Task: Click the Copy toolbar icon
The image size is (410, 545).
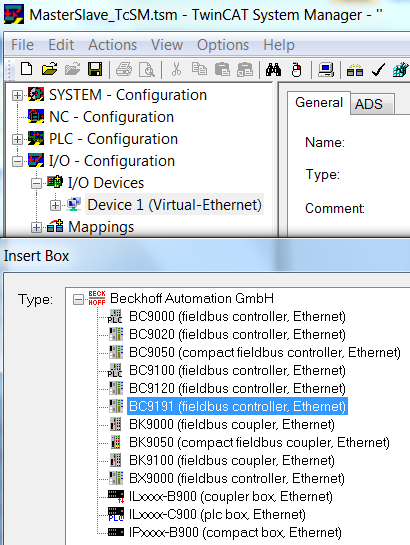Action: click(x=199, y=69)
